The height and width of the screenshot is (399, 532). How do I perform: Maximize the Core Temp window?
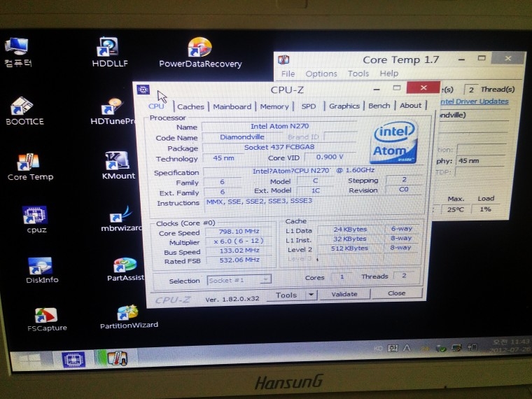[482, 58]
